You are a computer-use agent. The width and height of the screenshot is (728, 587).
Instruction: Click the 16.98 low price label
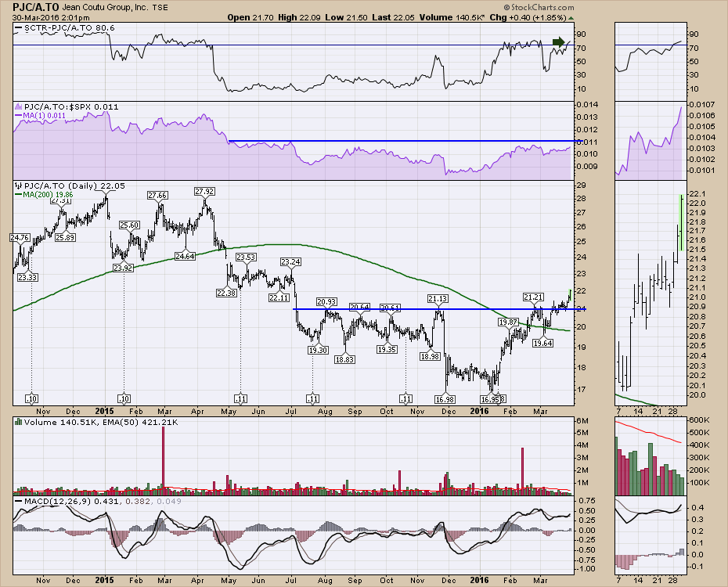445,399
